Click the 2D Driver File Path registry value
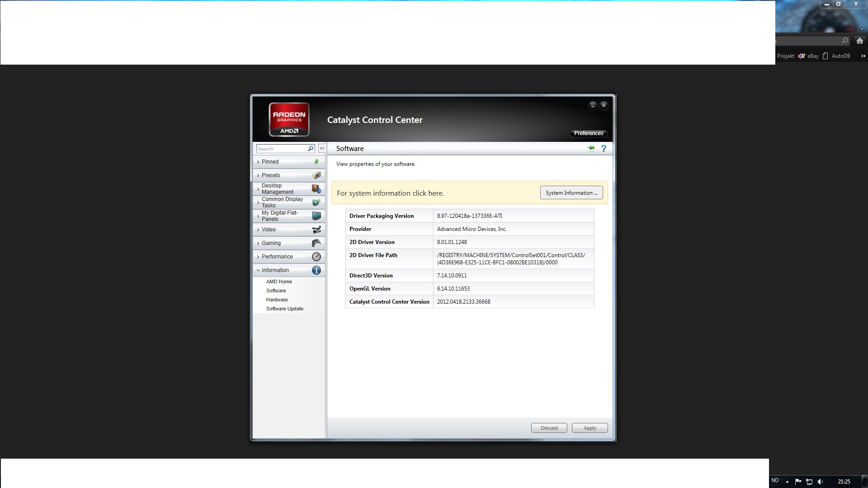The height and width of the screenshot is (488, 868). click(x=511, y=259)
